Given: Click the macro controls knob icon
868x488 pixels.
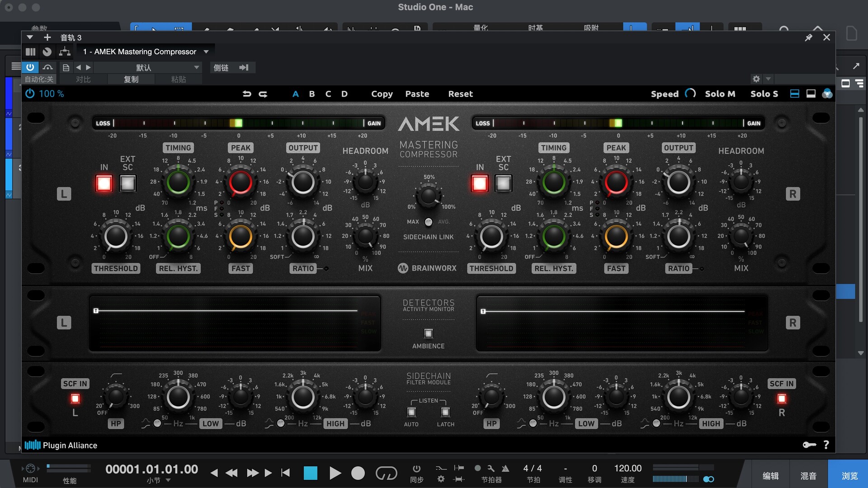Looking at the screenshot, I should tap(47, 52).
